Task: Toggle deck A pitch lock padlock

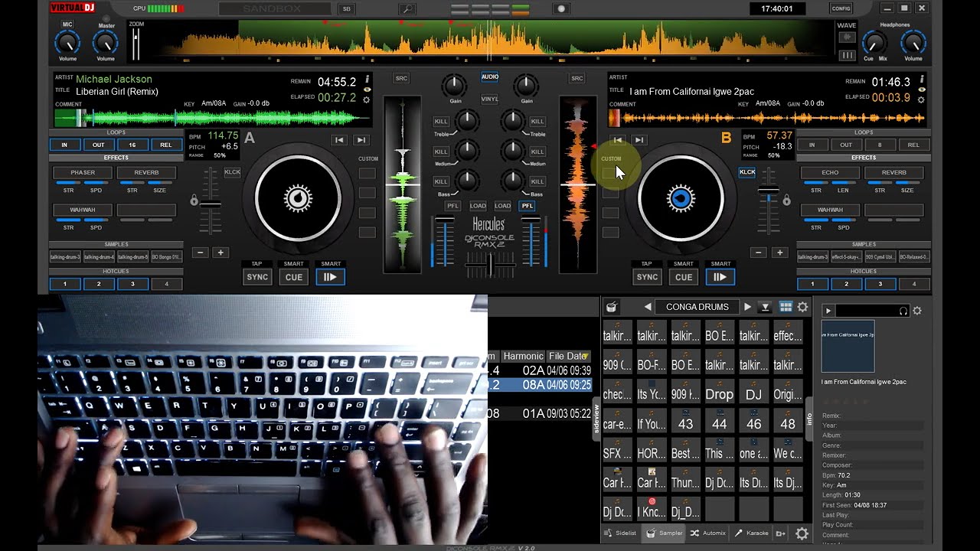Action: pos(194,201)
